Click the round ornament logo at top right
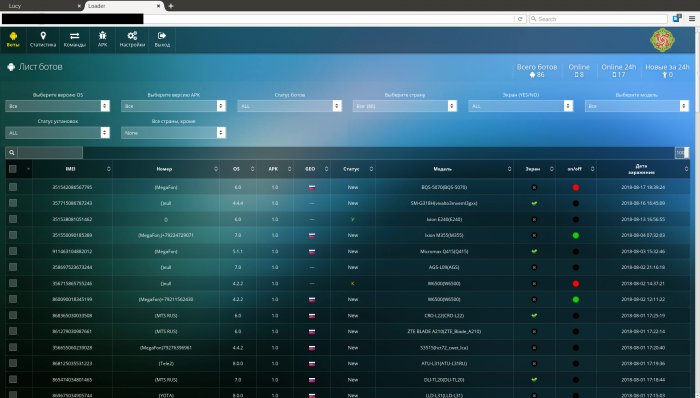 tap(662, 40)
